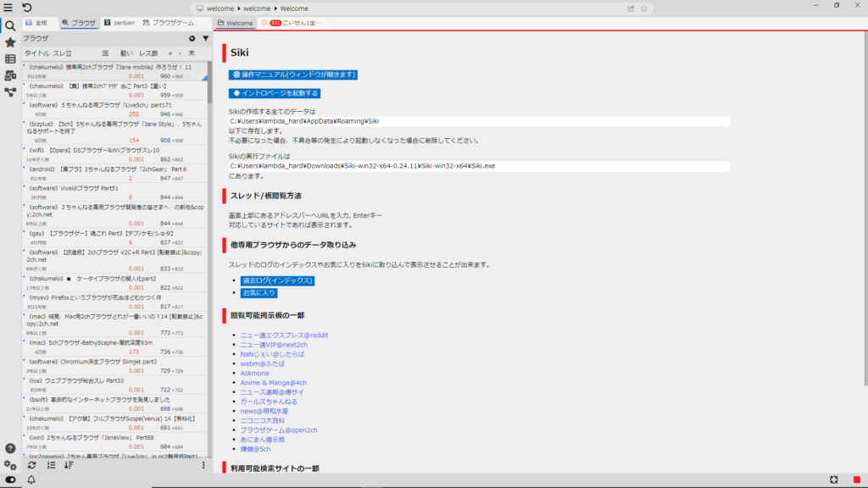868x488 pixels.
Task: Refresh the thread list
Action: pyautogui.click(x=31, y=465)
